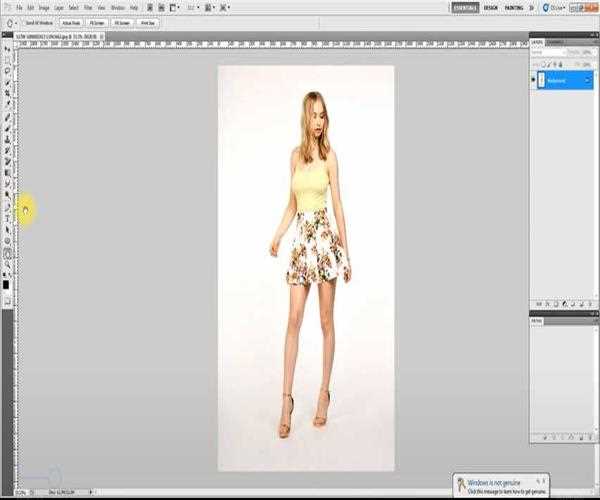Click the foreground color swatch
Viewport: 600px width, 500px height.
[6, 283]
